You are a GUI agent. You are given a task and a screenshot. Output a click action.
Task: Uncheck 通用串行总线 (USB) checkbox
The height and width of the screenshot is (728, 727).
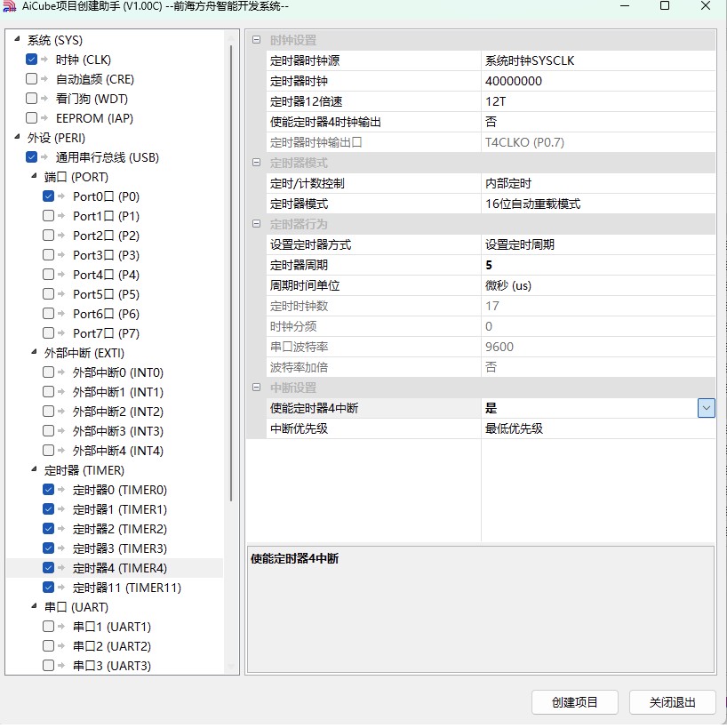click(32, 157)
